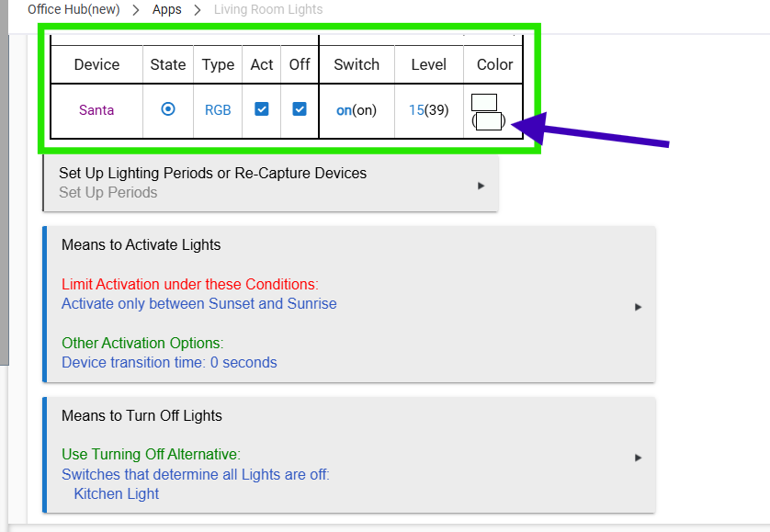Click 'Device transition time: 0 seconds' text

click(169, 362)
